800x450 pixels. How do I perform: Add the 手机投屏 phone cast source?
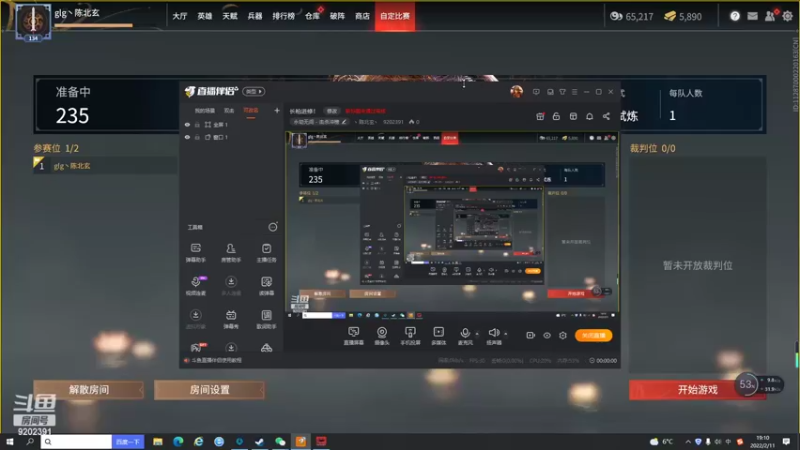click(x=410, y=336)
